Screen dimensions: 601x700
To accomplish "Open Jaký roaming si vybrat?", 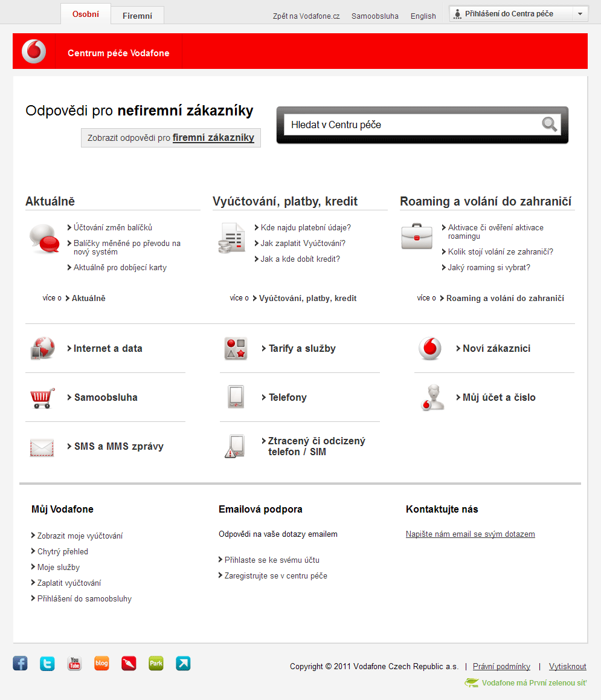I will point(489,267).
